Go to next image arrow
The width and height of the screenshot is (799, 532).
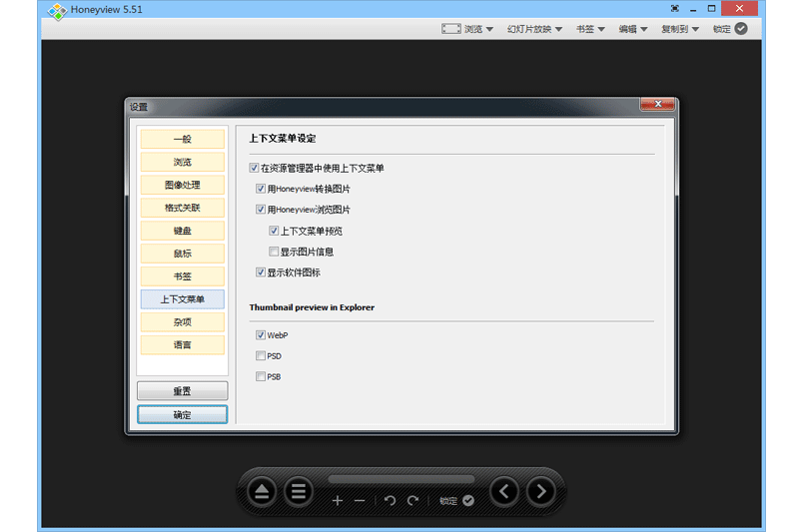540,491
